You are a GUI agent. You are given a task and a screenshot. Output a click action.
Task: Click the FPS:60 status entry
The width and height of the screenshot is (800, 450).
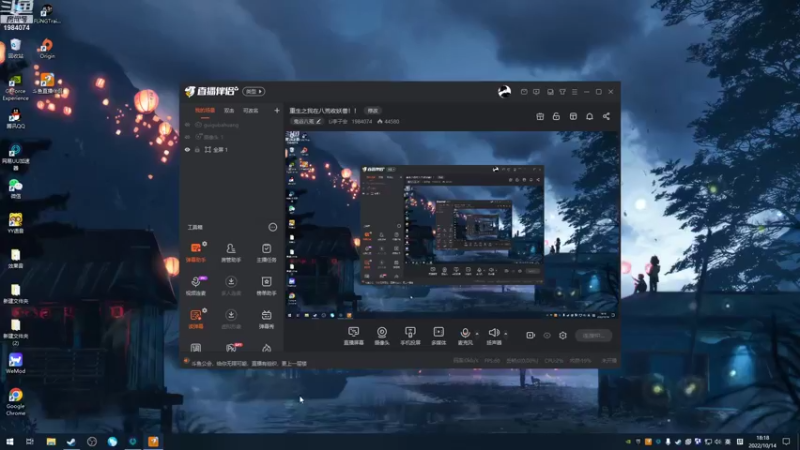pyautogui.click(x=492, y=360)
